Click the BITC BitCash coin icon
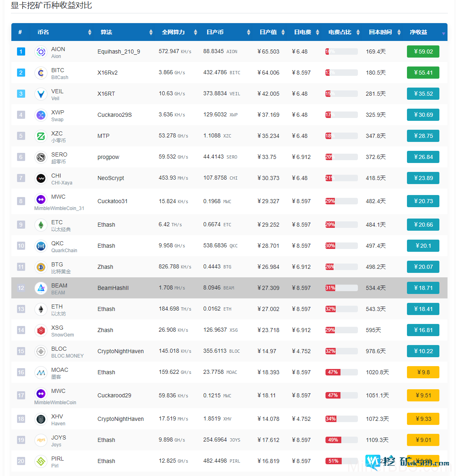This screenshot has width=456, height=476. click(41, 73)
